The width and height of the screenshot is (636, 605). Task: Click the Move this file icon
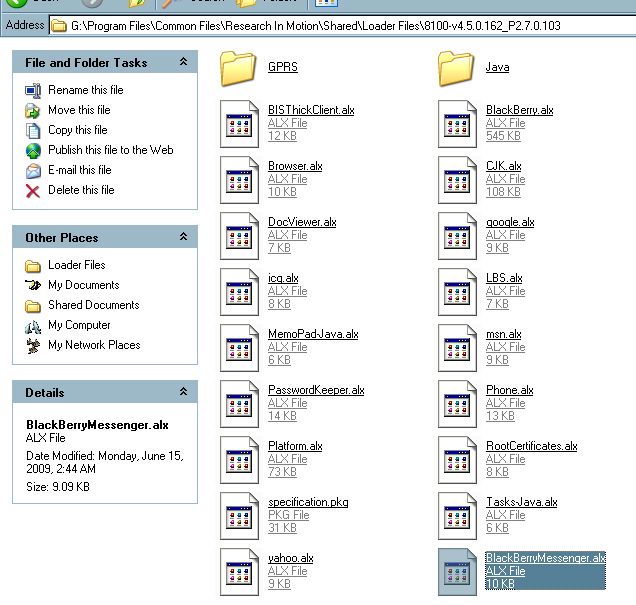coord(33,110)
